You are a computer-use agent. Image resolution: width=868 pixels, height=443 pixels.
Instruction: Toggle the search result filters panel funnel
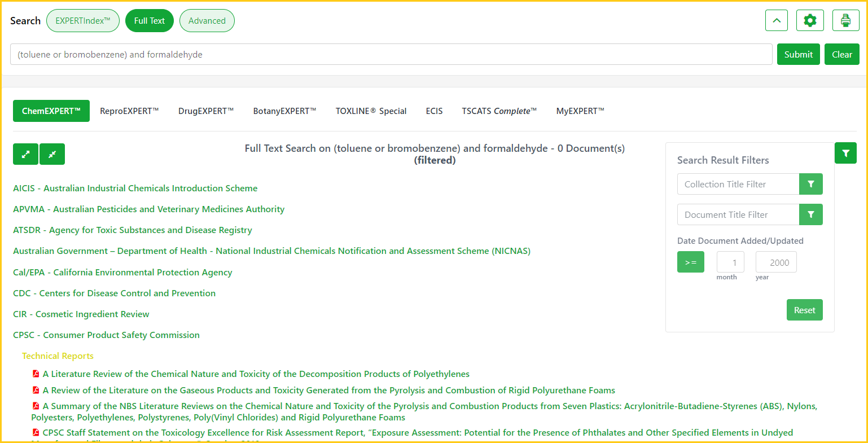click(x=845, y=153)
